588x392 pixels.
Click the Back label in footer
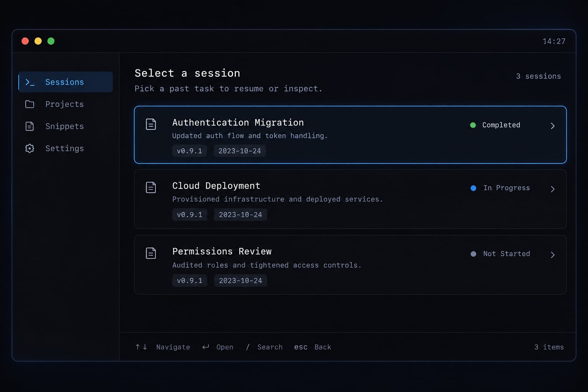[323, 347]
